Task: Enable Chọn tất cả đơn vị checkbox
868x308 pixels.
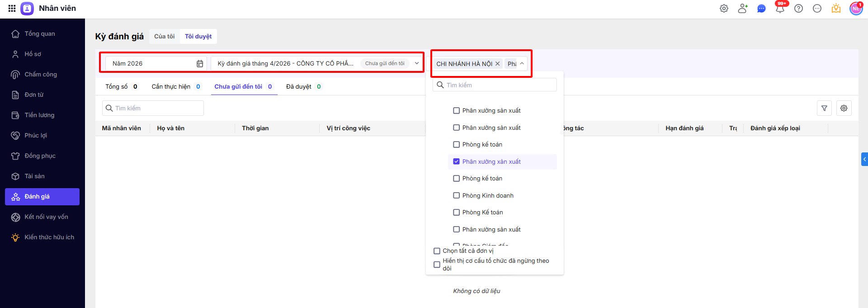Action: pos(437,251)
